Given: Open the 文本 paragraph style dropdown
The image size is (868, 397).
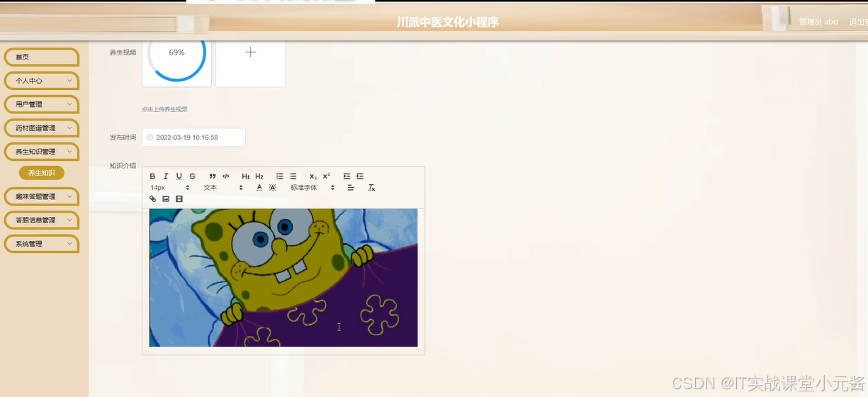Looking at the screenshot, I should [223, 188].
